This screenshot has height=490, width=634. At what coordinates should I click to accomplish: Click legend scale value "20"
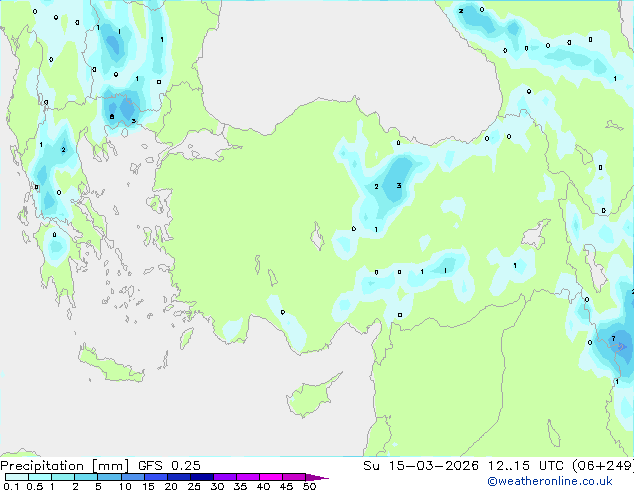pos(171,486)
